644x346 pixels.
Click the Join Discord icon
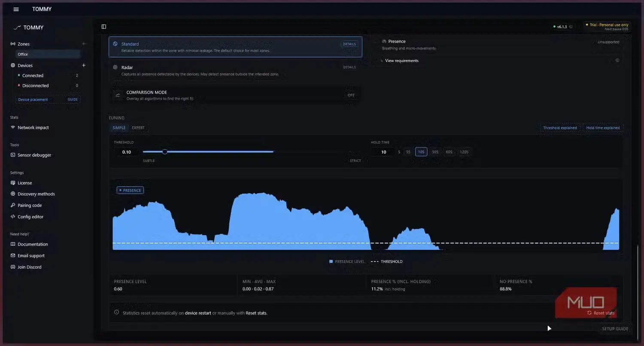click(x=13, y=267)
